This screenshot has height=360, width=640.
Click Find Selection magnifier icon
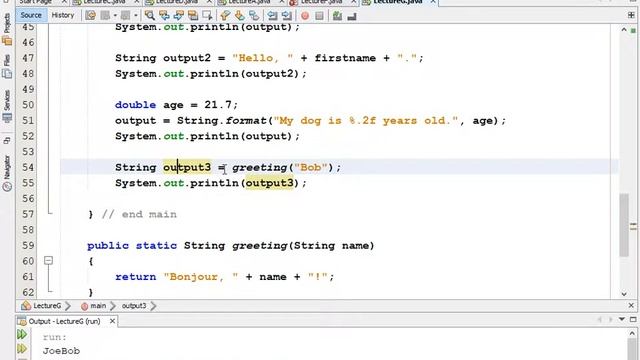click(150, 16)
